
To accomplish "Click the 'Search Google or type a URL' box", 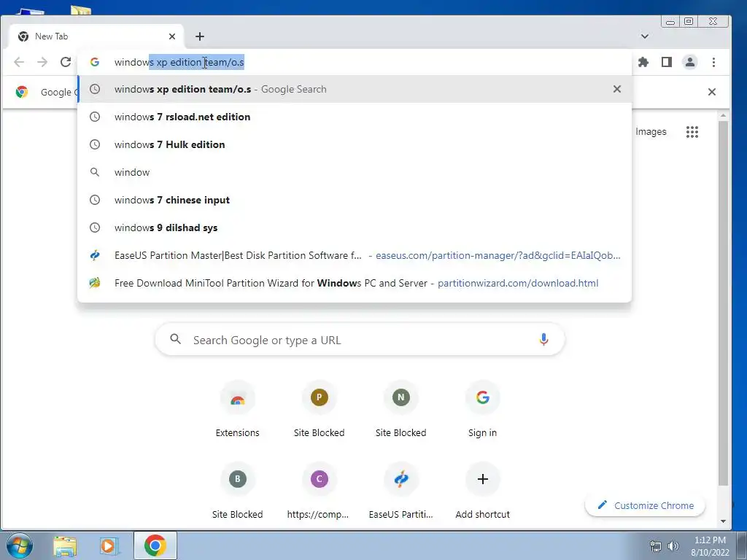I will coord(360,340).
